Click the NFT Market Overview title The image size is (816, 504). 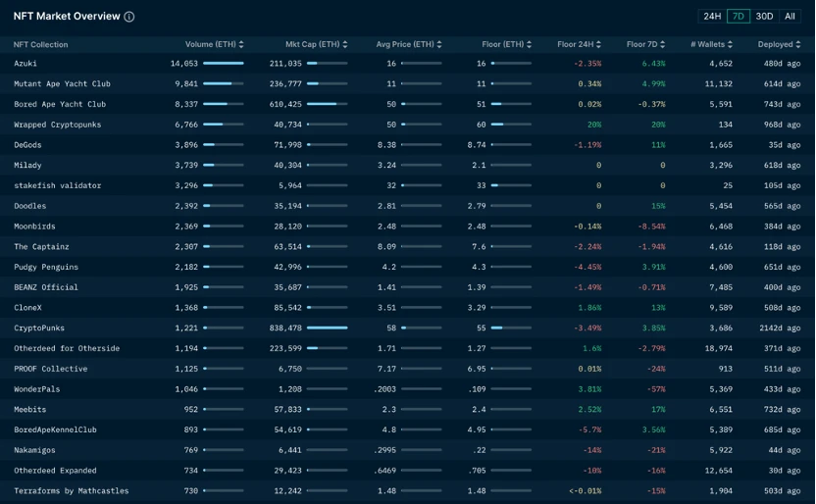click(x=67, y=16)
